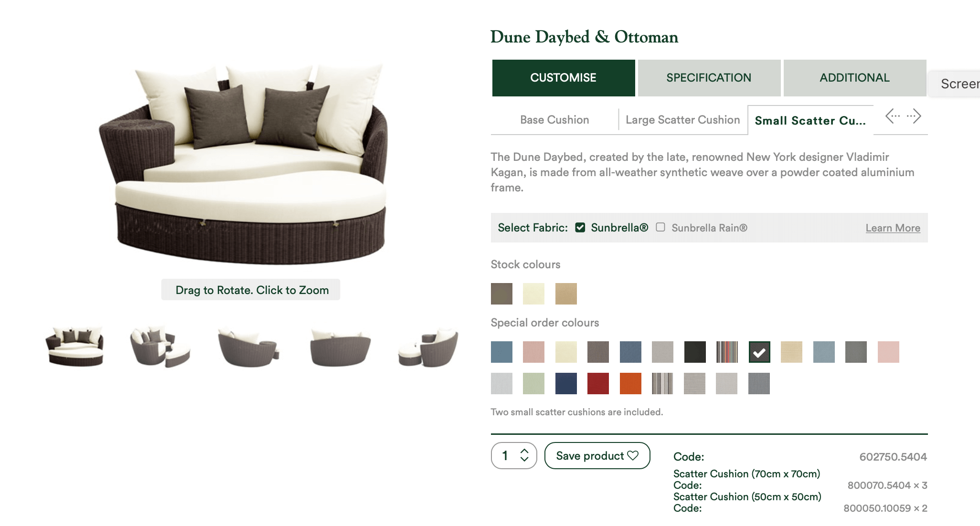Select the Base Cushion tab
Screen dimensions: 980x526
coord(554,120)
